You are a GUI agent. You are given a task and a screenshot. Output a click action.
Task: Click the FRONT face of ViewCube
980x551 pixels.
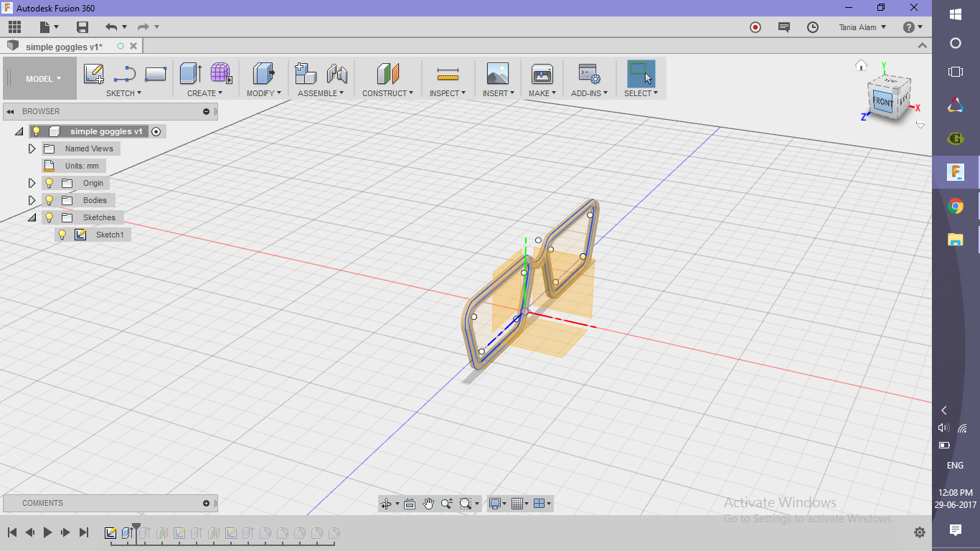pos(882,102)
